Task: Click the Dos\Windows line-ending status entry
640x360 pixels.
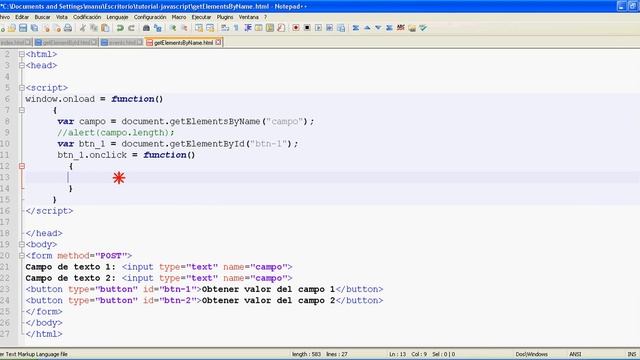Action: 531,354
